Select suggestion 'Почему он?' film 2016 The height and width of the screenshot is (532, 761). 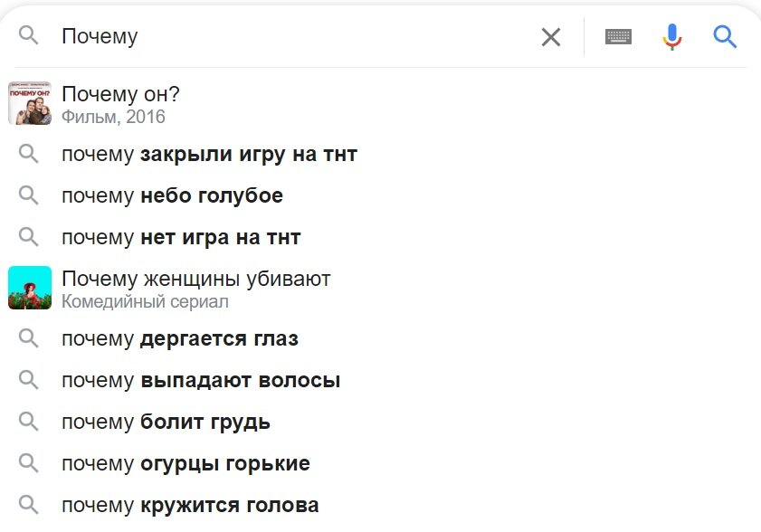coord(120,103)
